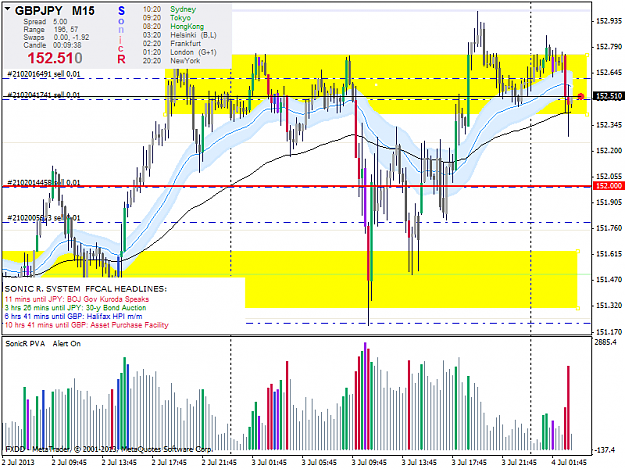Click the 3 Jul 21:45 time axis label
The height and width of the screenshot is (469, 625).
point(519,462)
